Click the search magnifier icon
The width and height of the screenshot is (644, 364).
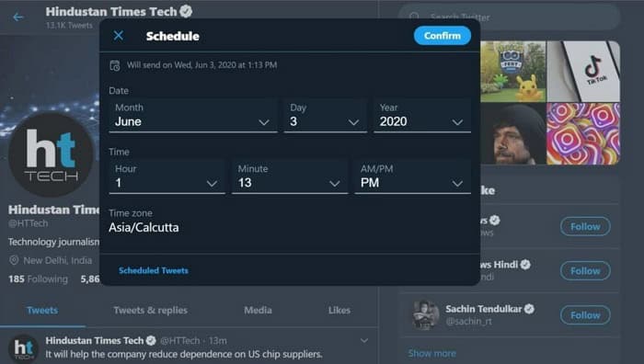pyautogui.click(x=414, y=17)
